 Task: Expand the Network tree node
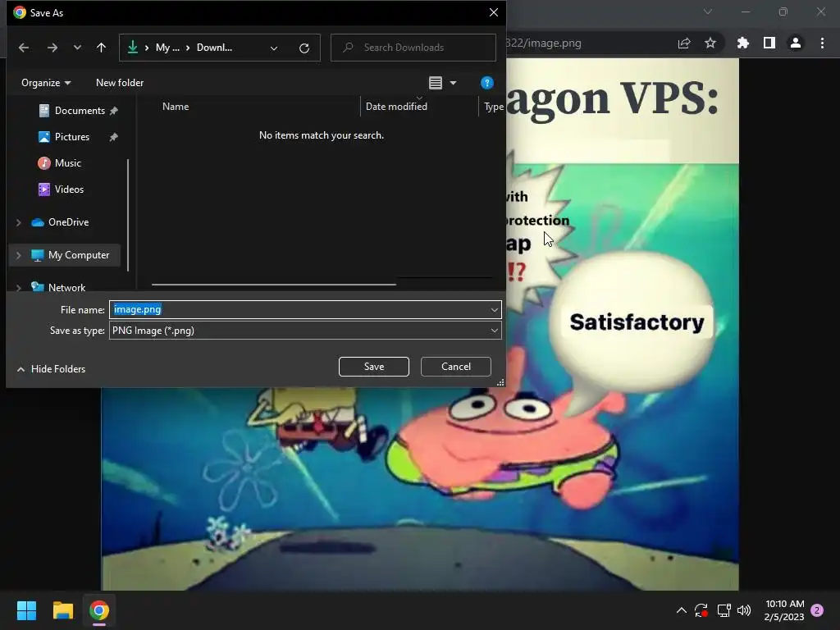[19, 288]
